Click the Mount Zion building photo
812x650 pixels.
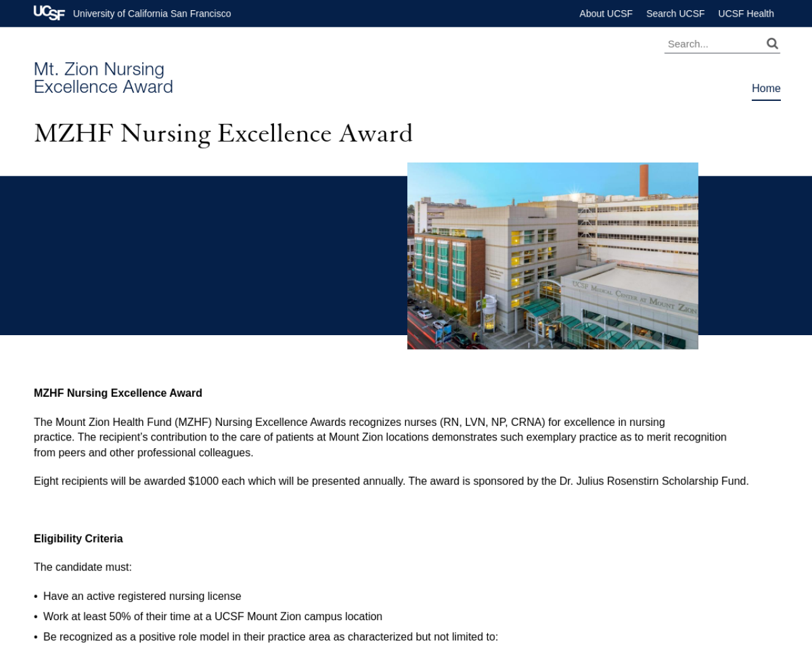553,256
